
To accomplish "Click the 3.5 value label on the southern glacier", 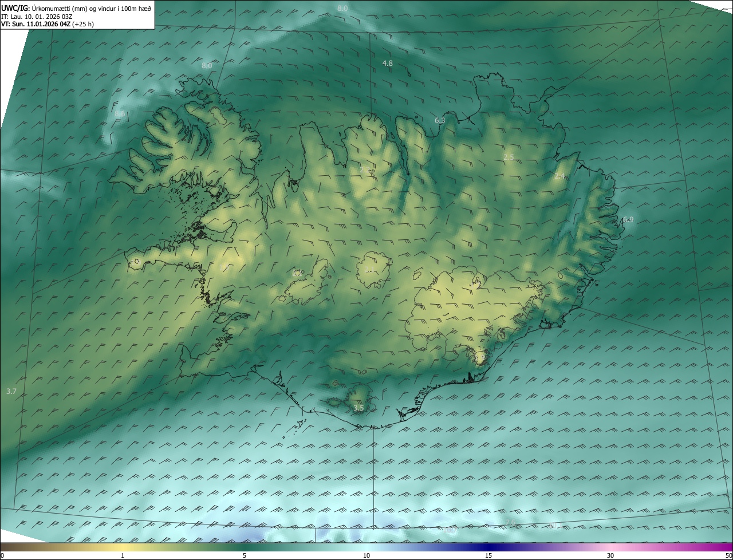I will click(358, 408).
